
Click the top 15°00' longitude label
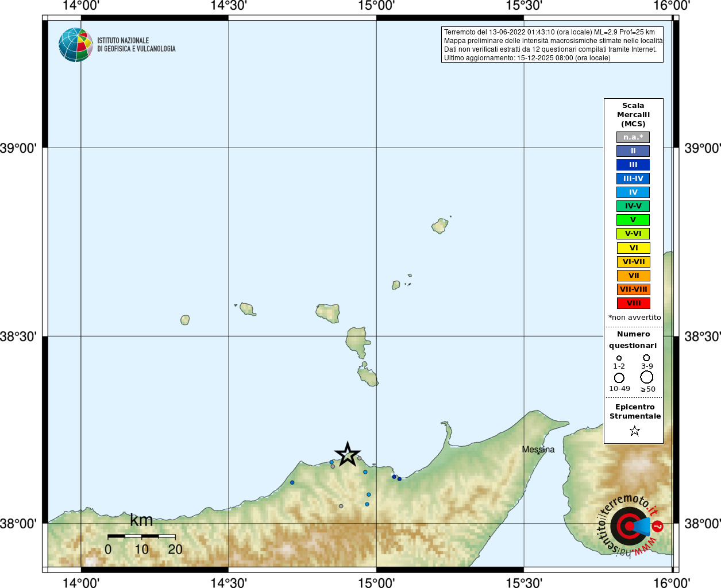[376, 6]
